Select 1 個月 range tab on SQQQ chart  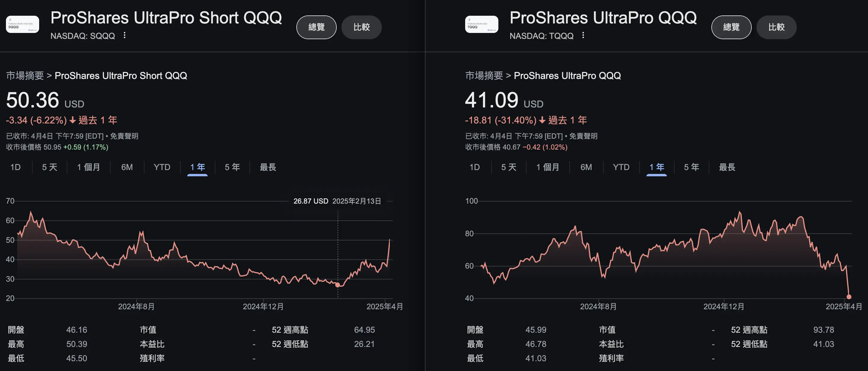(89, 167)
